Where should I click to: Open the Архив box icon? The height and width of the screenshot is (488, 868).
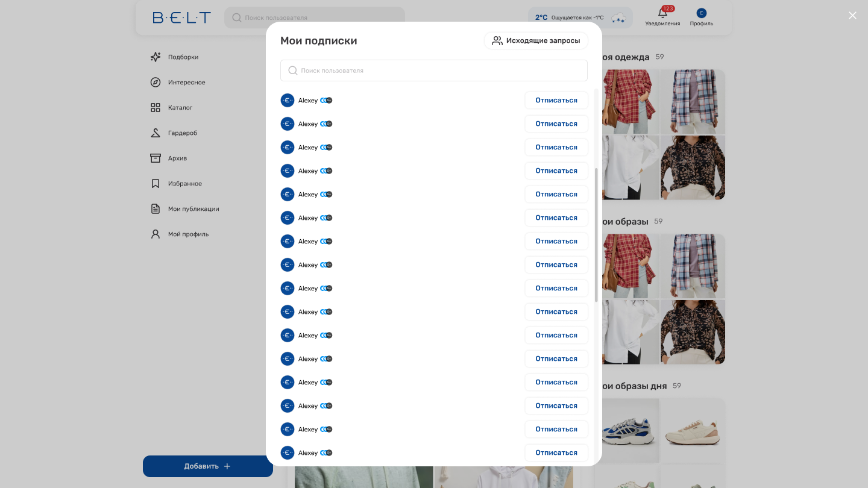click(155, 158)
